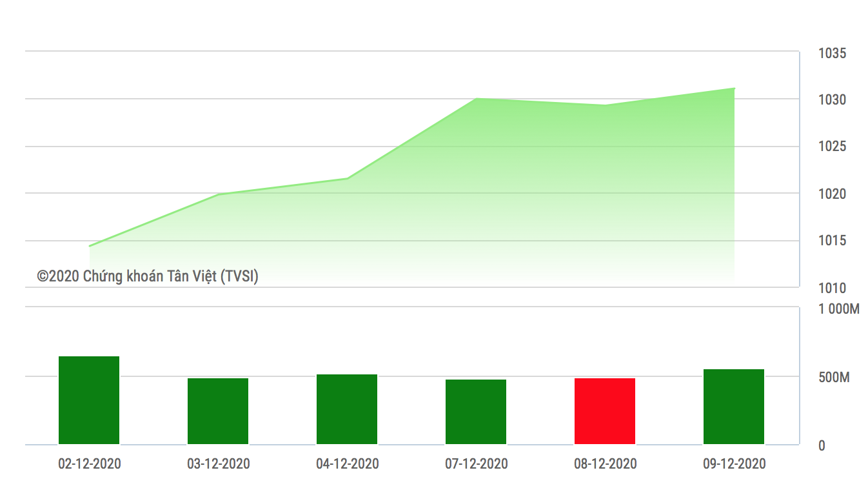
Task: Click the 1 000M volume axis label
Action: pos(839,309)
